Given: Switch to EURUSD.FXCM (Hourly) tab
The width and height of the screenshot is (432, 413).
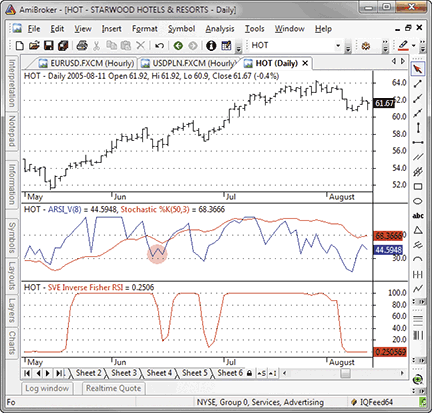Looking at the screenshot, I should 86,63.
